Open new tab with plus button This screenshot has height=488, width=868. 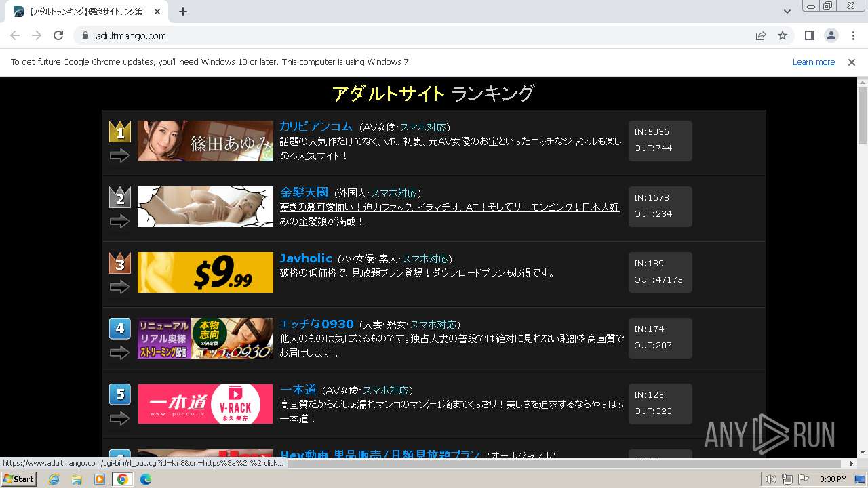pos(183,12)
